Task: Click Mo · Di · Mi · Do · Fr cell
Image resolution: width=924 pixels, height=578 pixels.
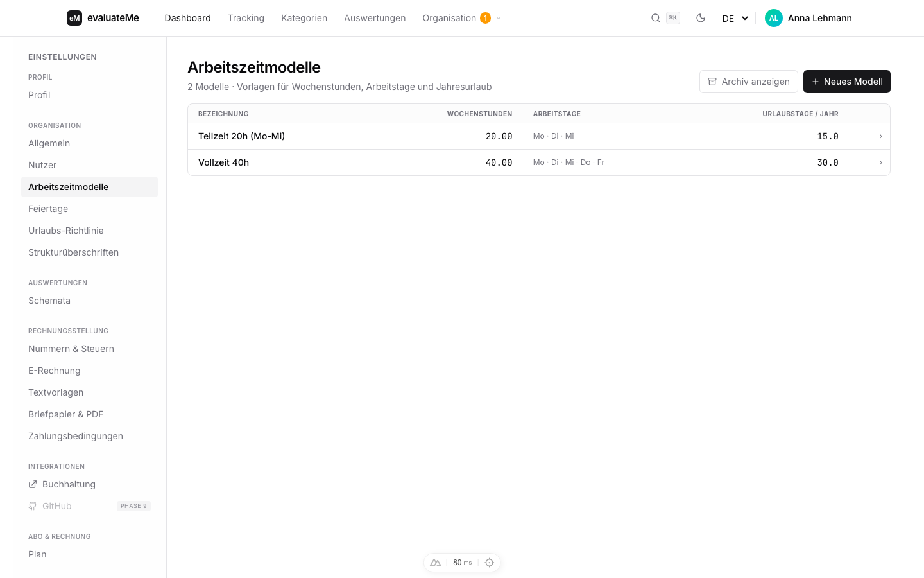Action: [569, 162]
